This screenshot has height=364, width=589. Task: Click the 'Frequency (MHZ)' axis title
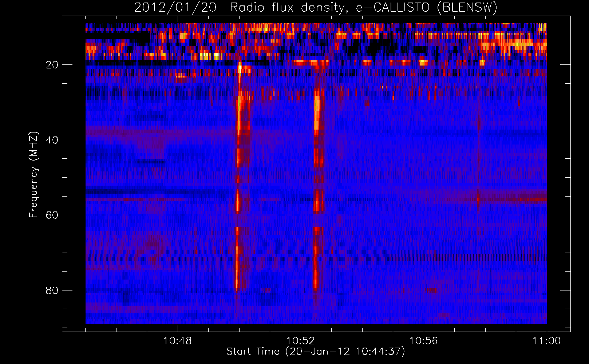pyautogui.click(x=33, y=175)
